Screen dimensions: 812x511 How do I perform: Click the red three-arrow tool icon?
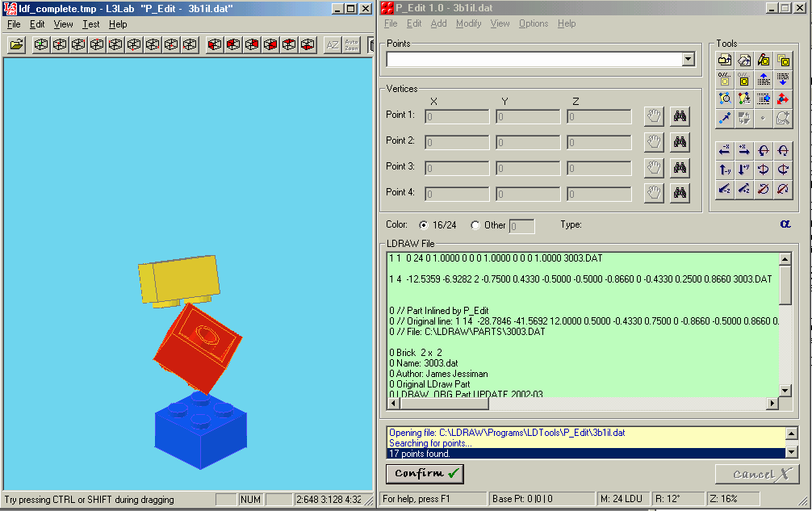point(782,98)
